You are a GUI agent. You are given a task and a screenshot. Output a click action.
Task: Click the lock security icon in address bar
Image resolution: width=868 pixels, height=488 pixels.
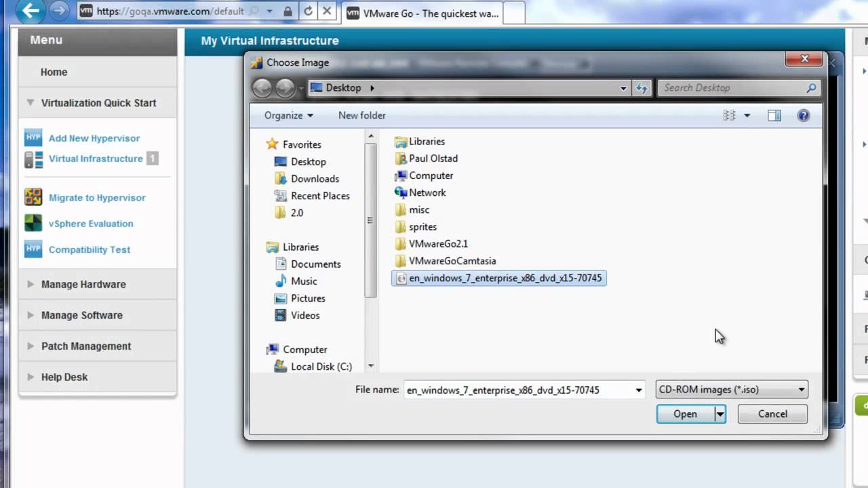pos(288,12)
